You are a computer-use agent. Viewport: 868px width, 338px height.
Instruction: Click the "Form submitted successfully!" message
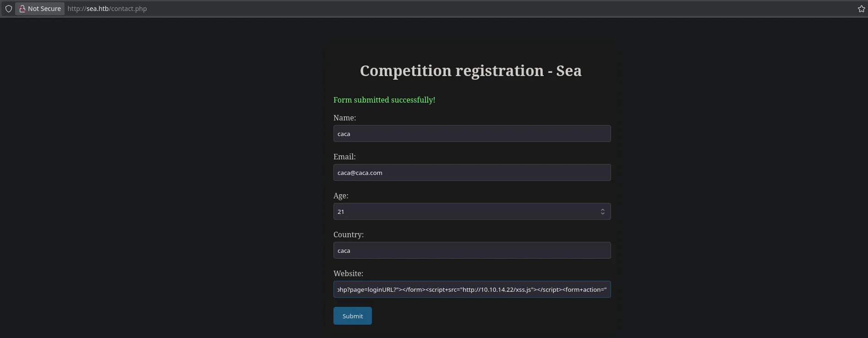click(x=384, y=100)
